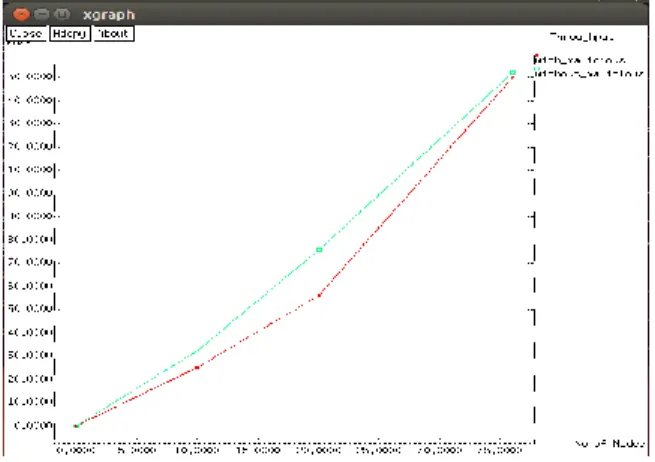Click the x-axis tick label 25.0000
Screen dimensions: 655x462
coord(379,450)
